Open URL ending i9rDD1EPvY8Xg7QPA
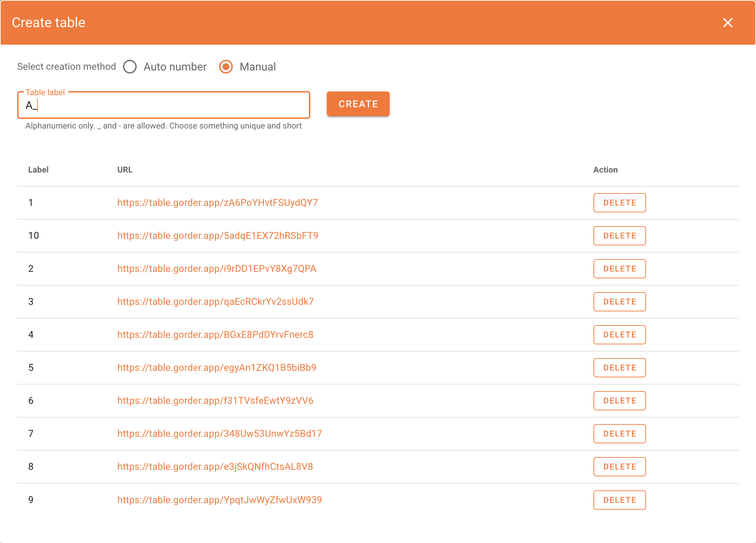 click(x=216, y=269)
